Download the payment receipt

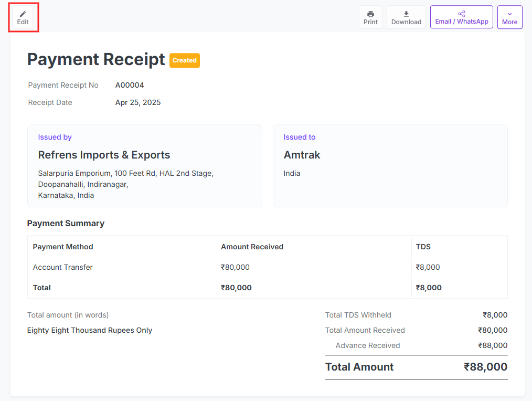pos(406,17)
